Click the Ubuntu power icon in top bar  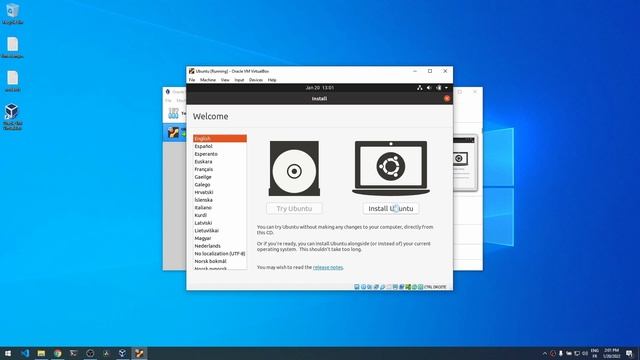click(x=438, y=88)
